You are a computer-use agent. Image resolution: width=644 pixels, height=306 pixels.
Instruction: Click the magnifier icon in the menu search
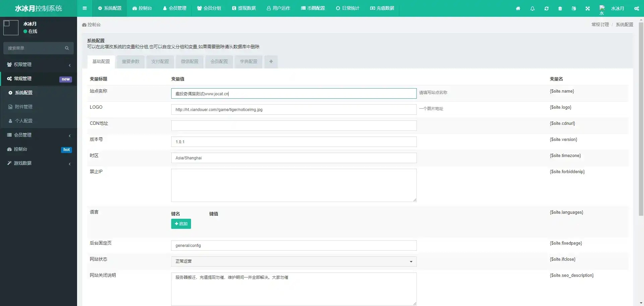pos(67,48)
